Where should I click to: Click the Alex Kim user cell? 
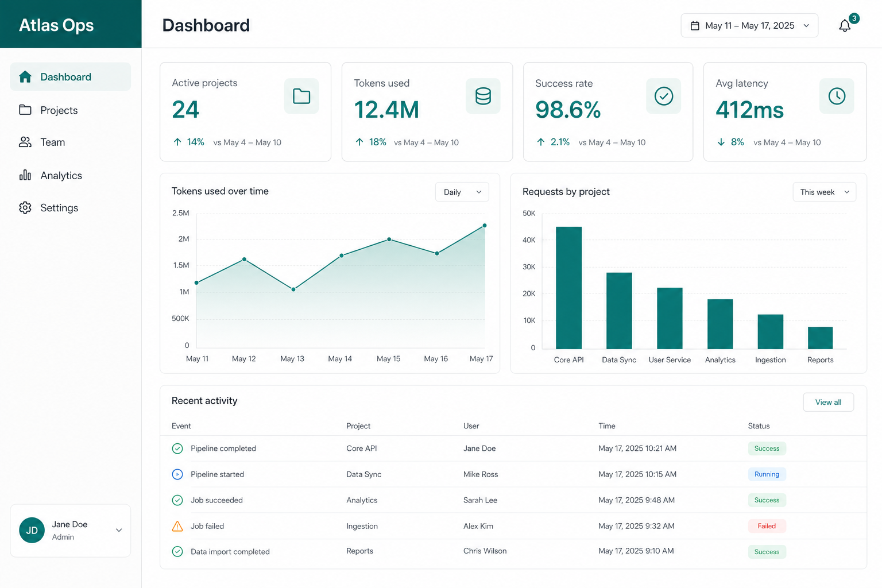tap(478, 526)
